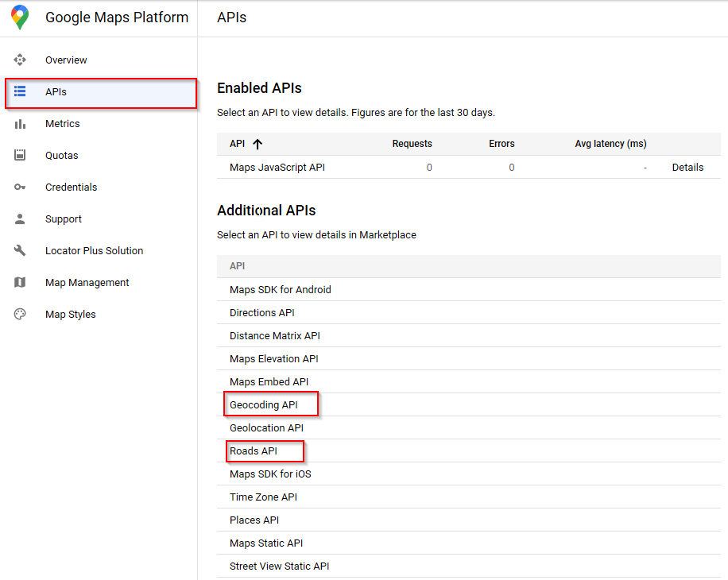The height and width of the screenshot is (580, 728).
Task: Open Locator Plus Solution wrench icon
Action: (19, 250)
